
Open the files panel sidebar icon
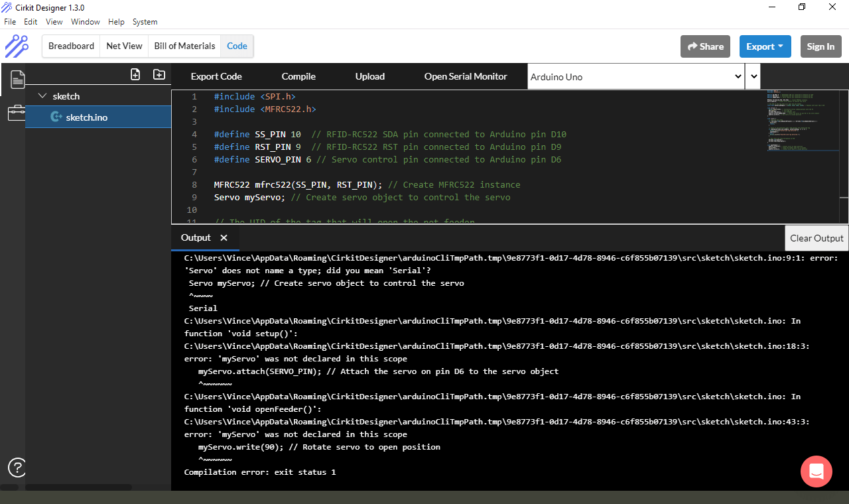pos(17,79)
